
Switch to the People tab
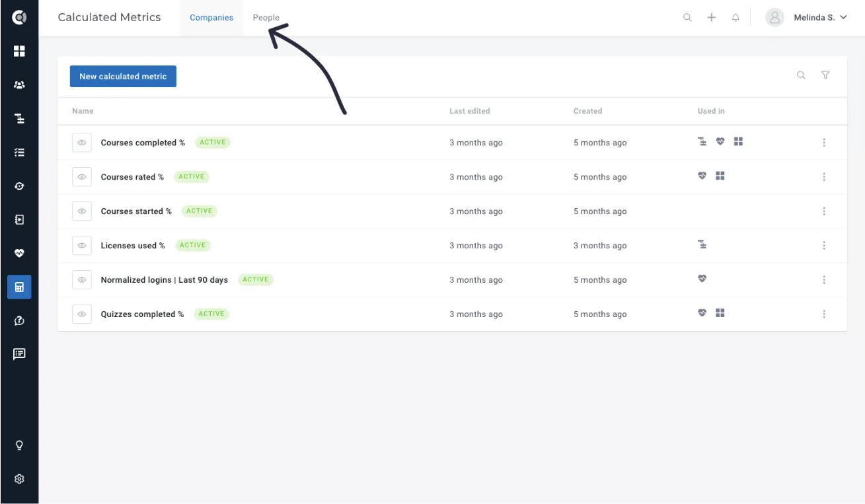pyautogui.click(x=266, y=18)
